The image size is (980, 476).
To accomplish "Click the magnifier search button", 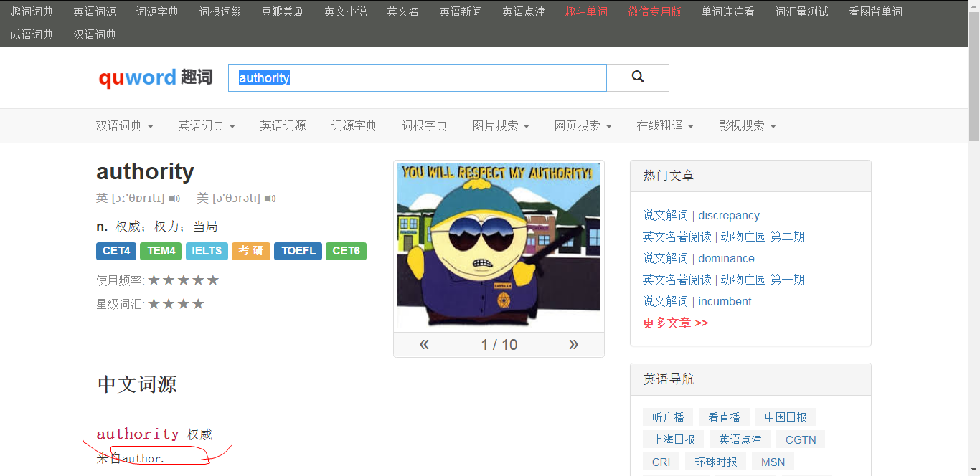I will click(x=638, y=77).
